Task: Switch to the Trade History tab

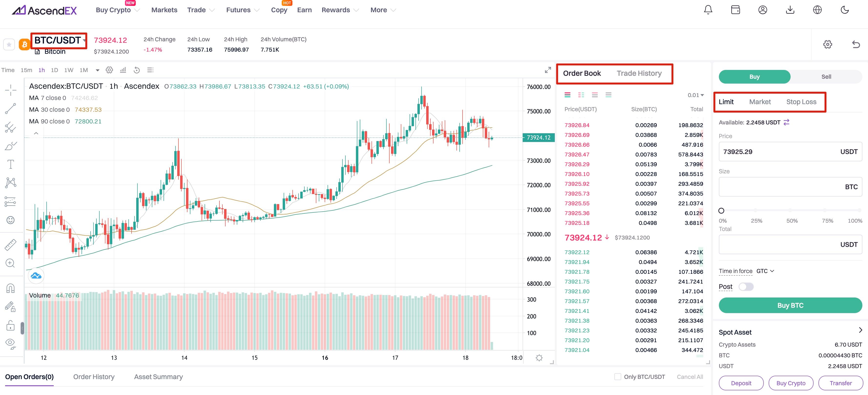Action: 639,74
